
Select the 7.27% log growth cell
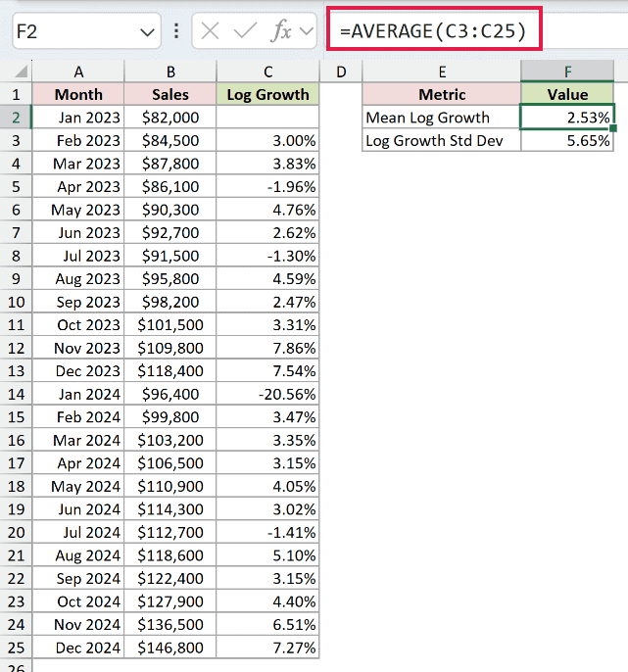click(267, 648)
